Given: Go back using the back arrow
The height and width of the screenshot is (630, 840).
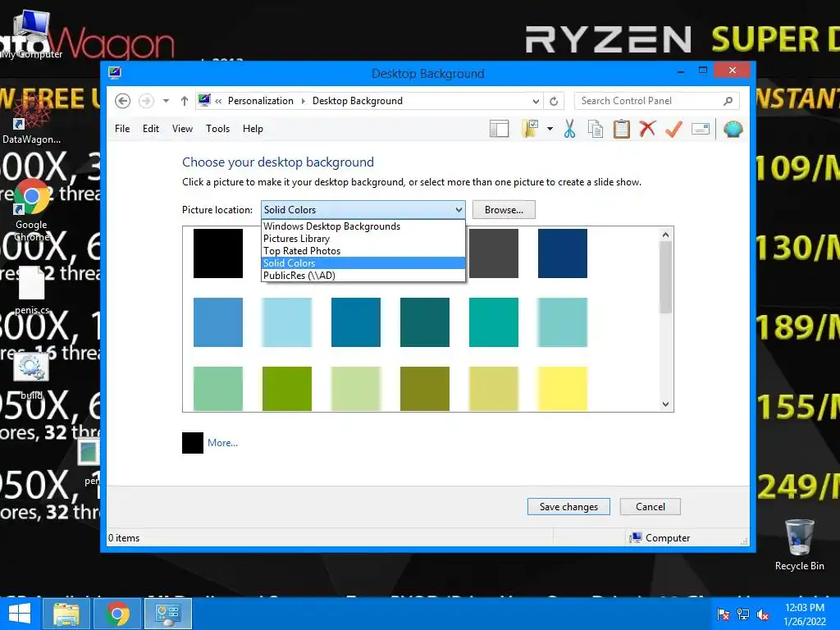Looking at the screenshot, I should 123,101.
